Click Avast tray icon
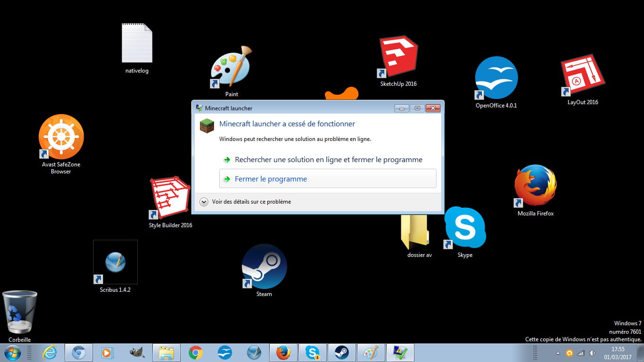Screen dimensions: 644x362 (569, 353)
